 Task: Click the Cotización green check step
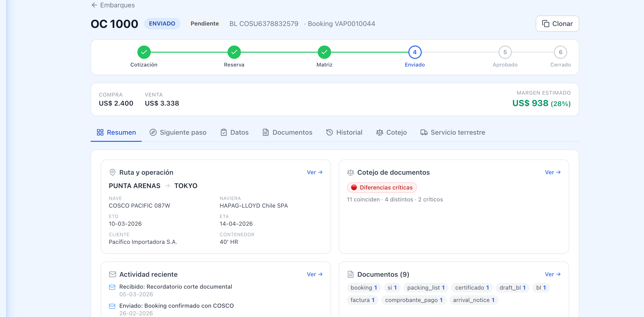(x=144, y=52)
